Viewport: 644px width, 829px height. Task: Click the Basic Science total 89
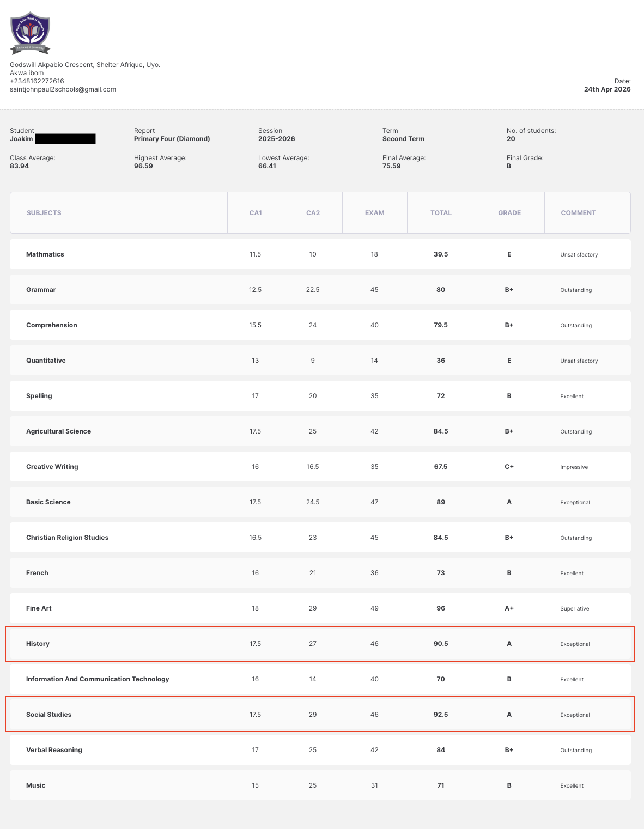tap(441, 502)
